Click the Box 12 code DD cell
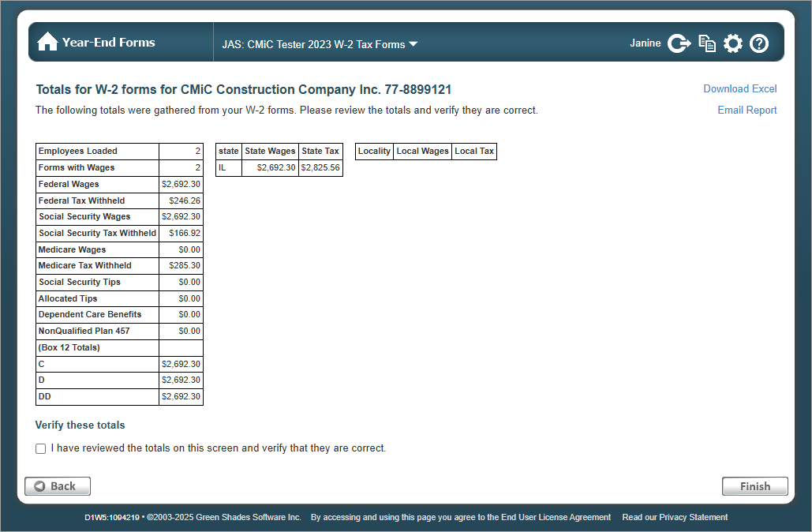812x532 pixels. coord(97,397)
